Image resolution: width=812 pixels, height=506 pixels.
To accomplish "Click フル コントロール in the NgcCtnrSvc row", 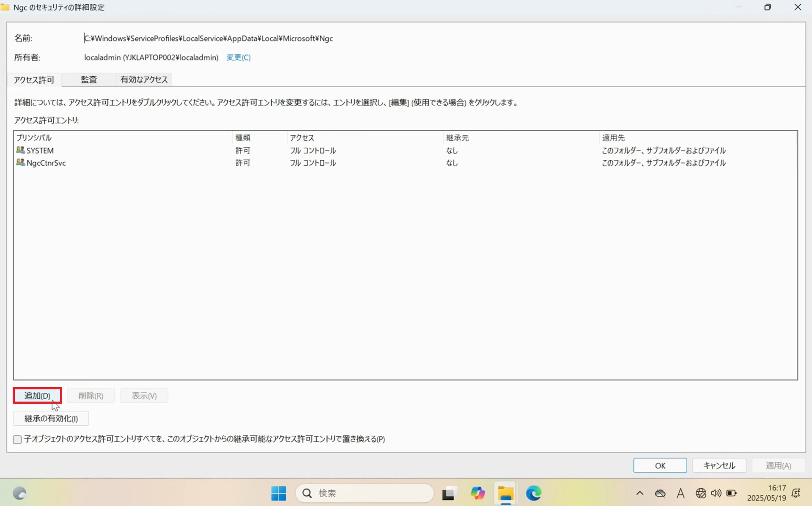I will point(313,163).
